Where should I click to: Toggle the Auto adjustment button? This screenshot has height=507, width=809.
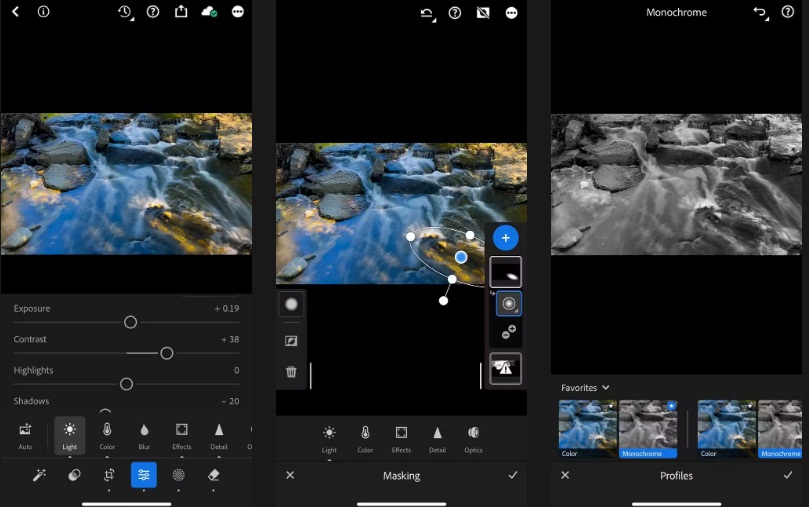(x=25, y=430)
